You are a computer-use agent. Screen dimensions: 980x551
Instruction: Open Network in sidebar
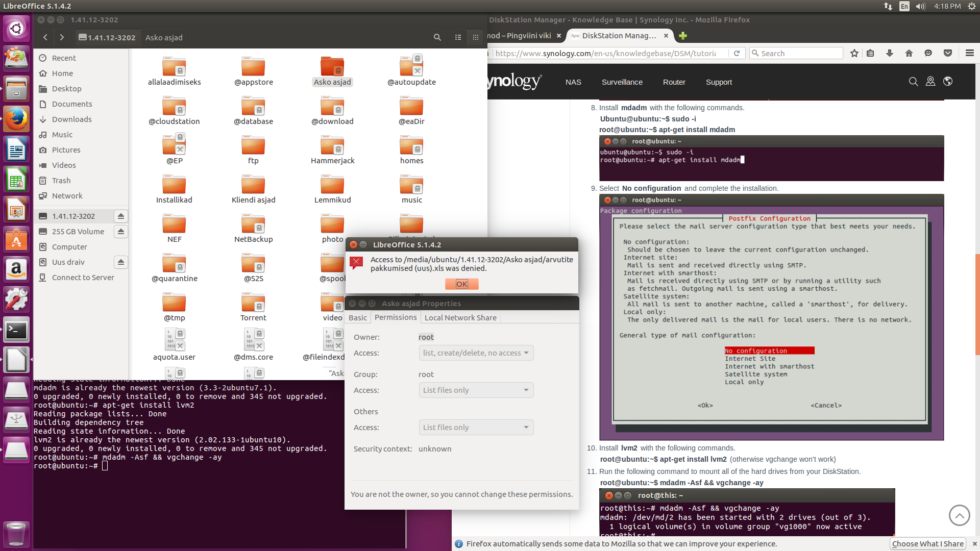[67, 196]
